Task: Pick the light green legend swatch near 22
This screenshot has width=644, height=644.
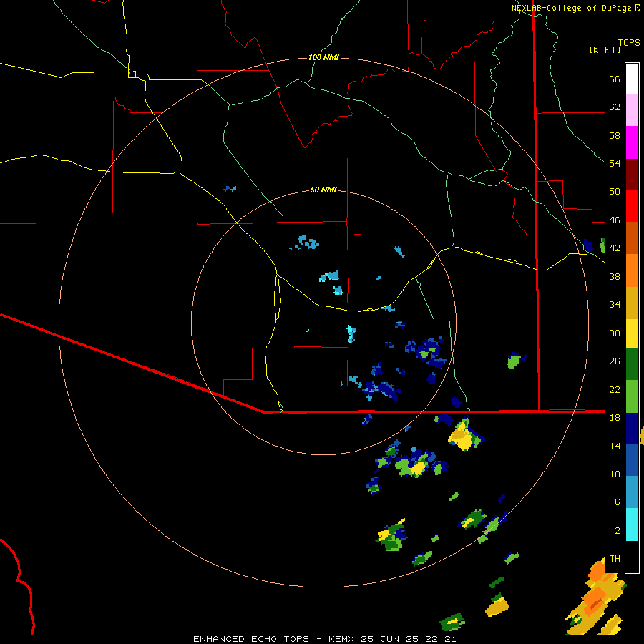Action: point(632,396)
